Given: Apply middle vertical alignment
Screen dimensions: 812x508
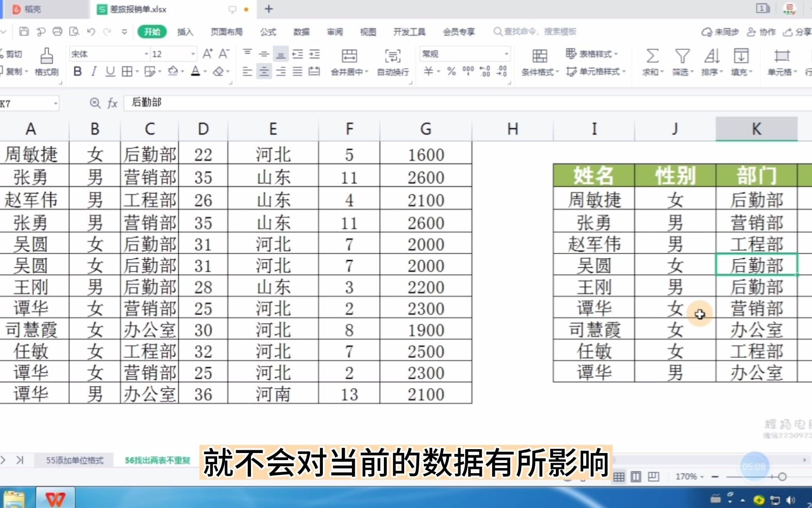Looking at the screenshot, I should (264, 54).
